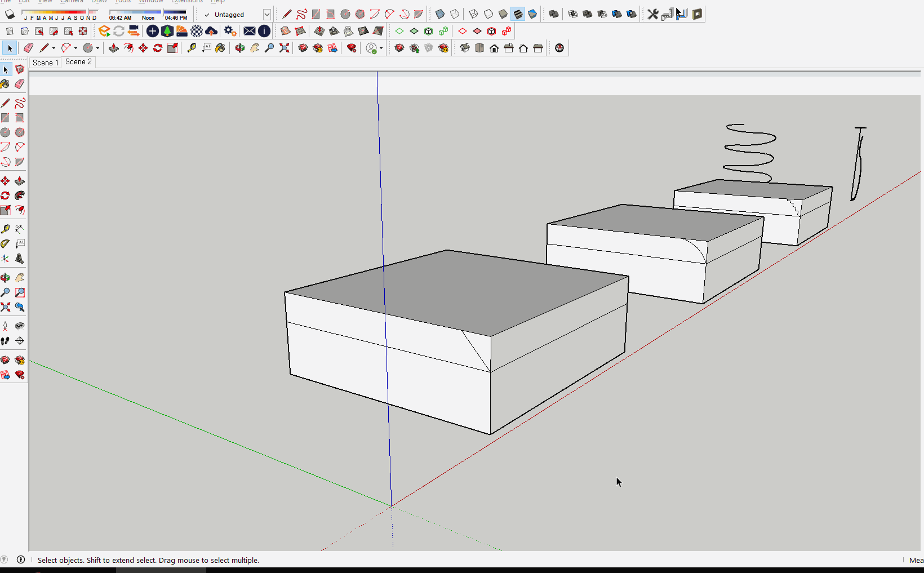Click the checkered sphere icon
The image size is (924, 573).
[x=197, y=31]
